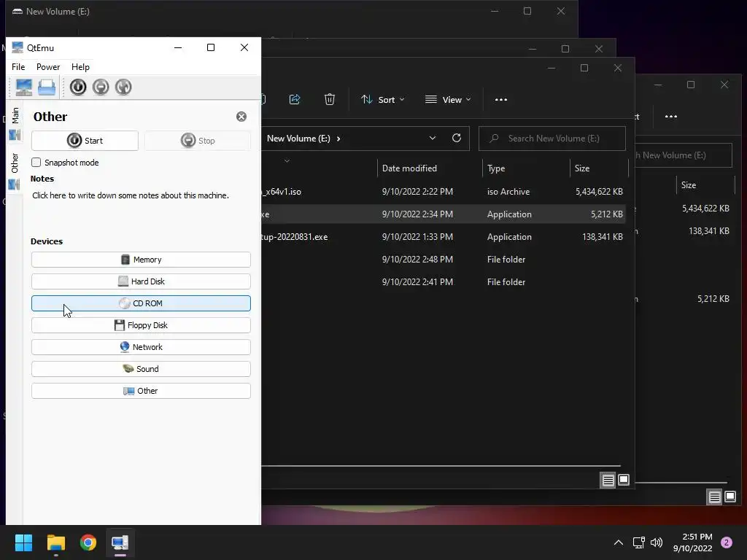Click the stop icon in QtEmu toolbar
The image size is (747, 560).
[x=101, y=87]
